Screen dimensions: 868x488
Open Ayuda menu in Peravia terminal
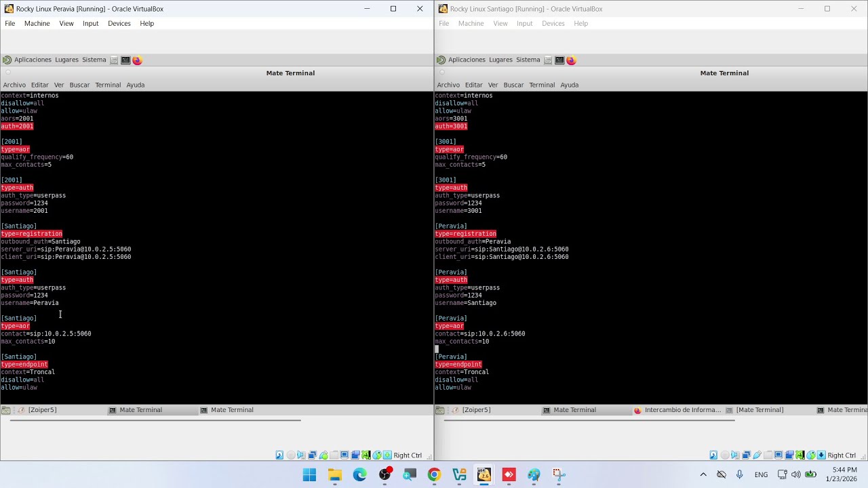[x=135, y=85]
